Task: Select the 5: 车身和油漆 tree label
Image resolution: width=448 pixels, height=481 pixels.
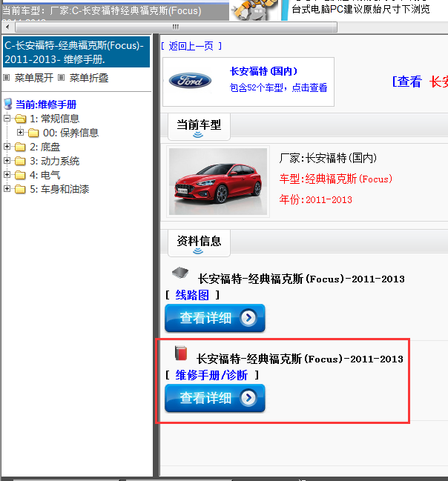Action: coord(59,189)
